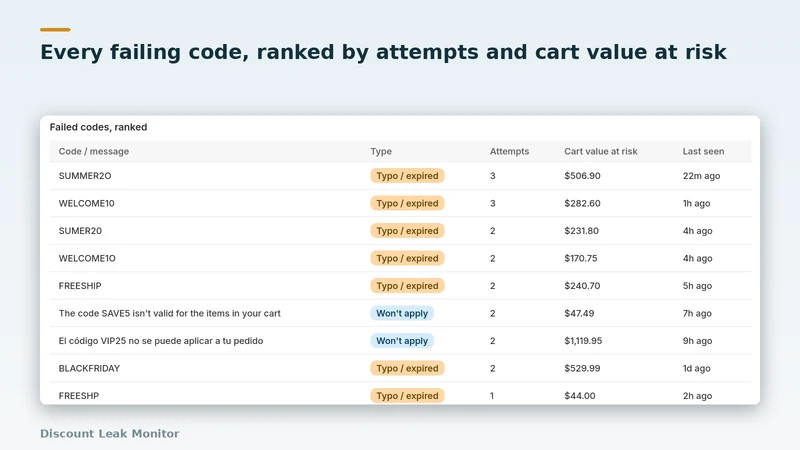Click the 'Discount Leak Monitor' footer label
This screenshot has height=450, width=800.
click(x=110, y=434)
